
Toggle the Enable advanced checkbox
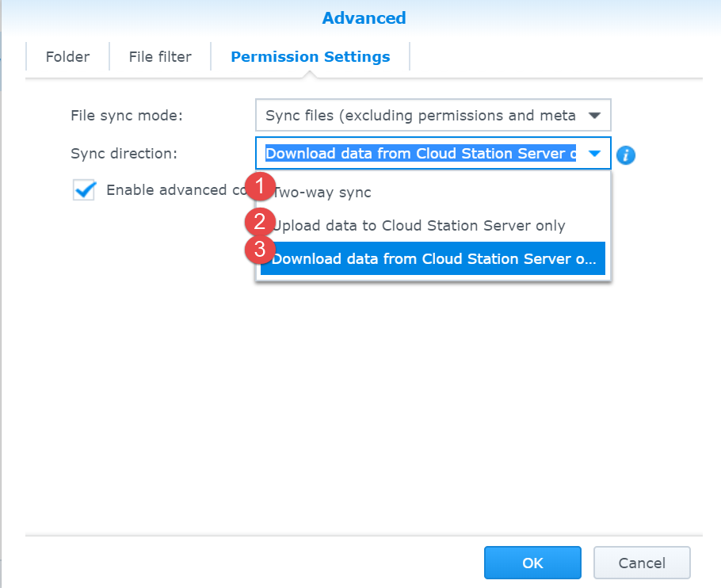coord(84,190)
